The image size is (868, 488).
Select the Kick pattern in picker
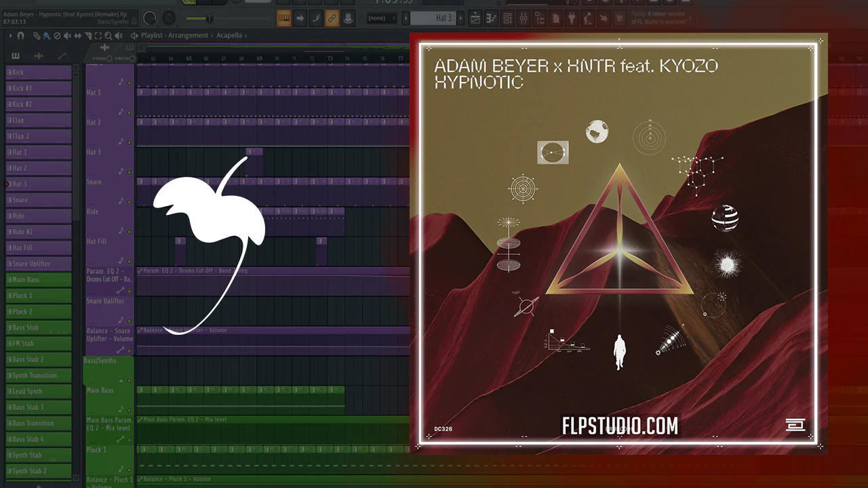pyautogui.click(x=39, y=72)
